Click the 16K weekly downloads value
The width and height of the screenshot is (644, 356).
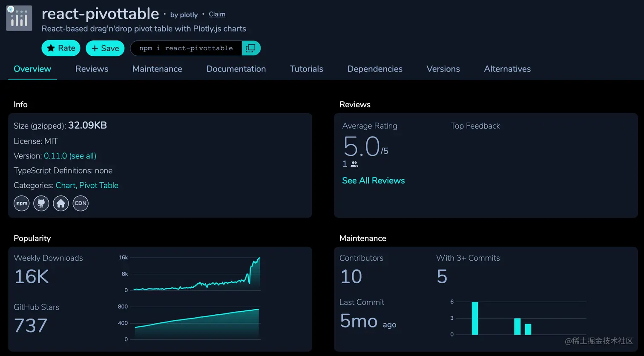click(32, 277)
